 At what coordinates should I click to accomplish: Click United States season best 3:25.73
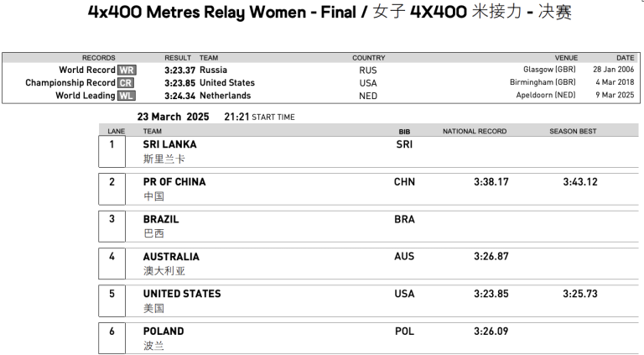coord(579,294)
